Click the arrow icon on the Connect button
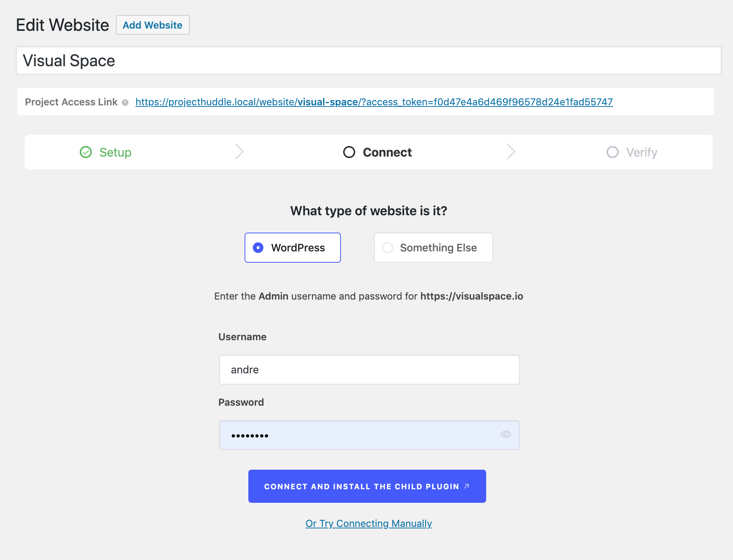Viewport: 733px width, 560px height. click(x=467, y=486)
